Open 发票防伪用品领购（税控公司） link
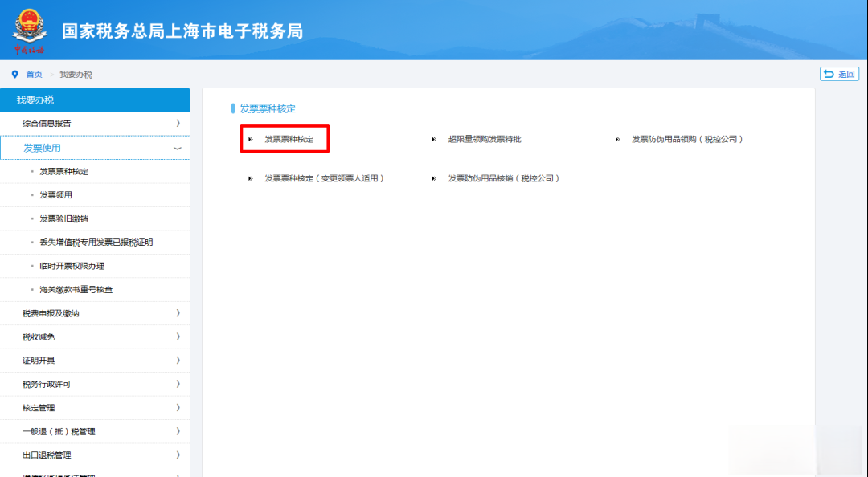Viewport: 868px width, 477px height. (687, 139)
